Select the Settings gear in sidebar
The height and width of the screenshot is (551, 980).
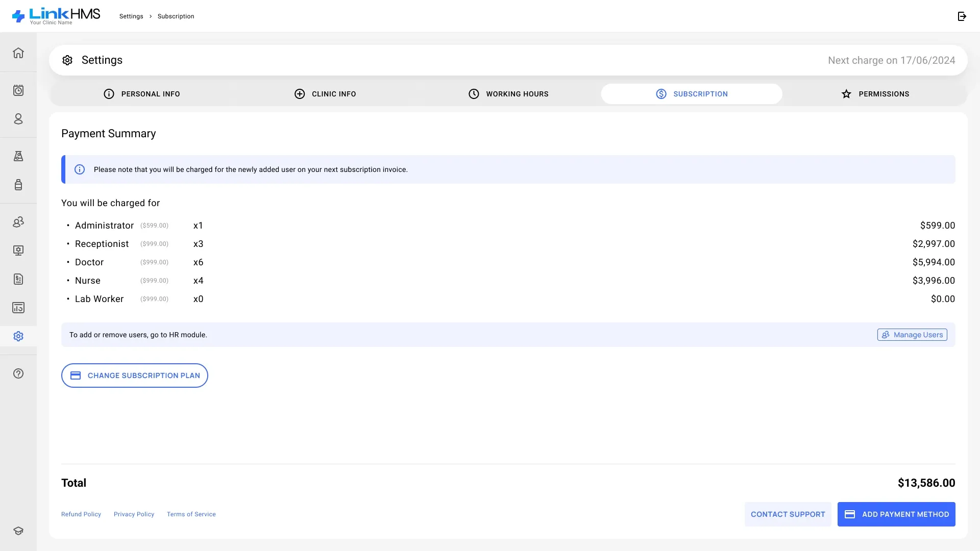click(x=18, y=336)
